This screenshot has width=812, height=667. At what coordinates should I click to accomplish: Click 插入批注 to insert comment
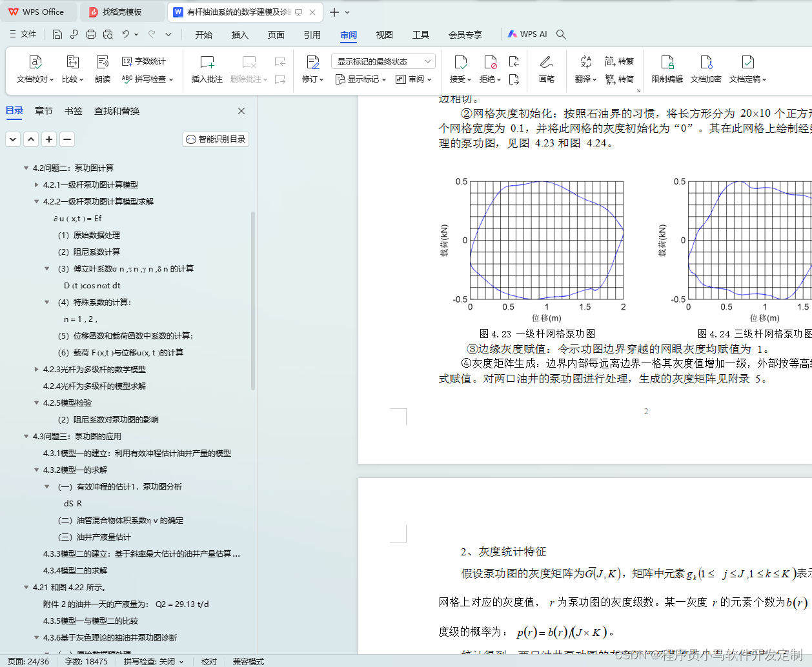[x=207, y=70]
